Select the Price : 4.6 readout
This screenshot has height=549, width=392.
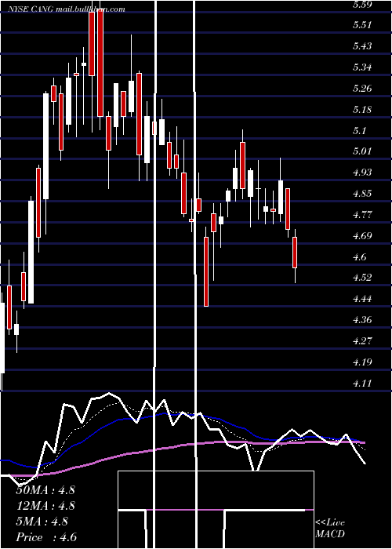click(45, 537)
